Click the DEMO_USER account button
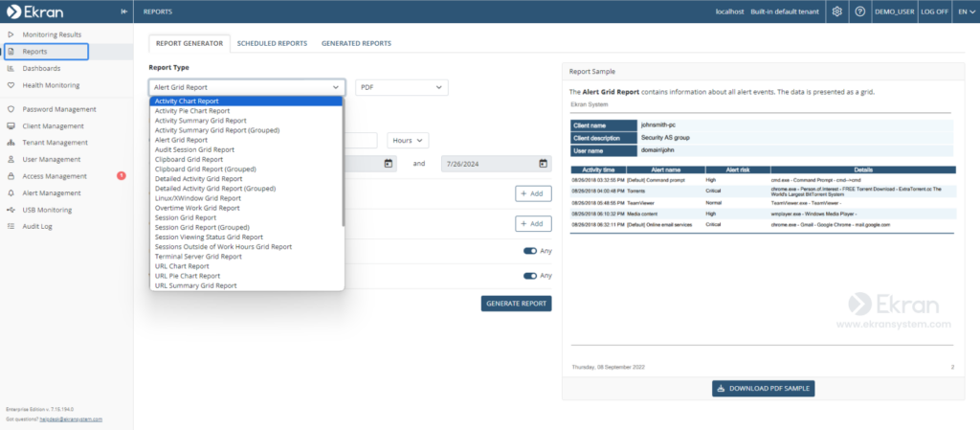The image size is (980, 430). [895, 11]
